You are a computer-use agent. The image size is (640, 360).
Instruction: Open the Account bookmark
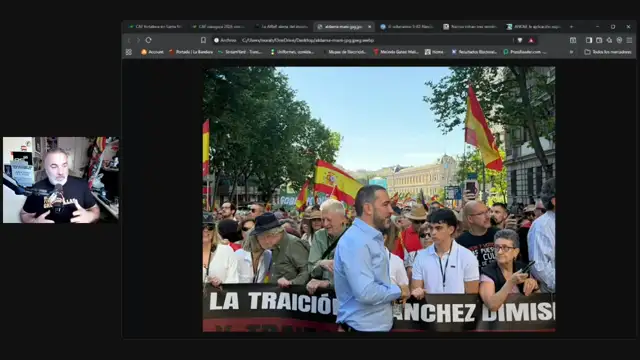[152, 52]
